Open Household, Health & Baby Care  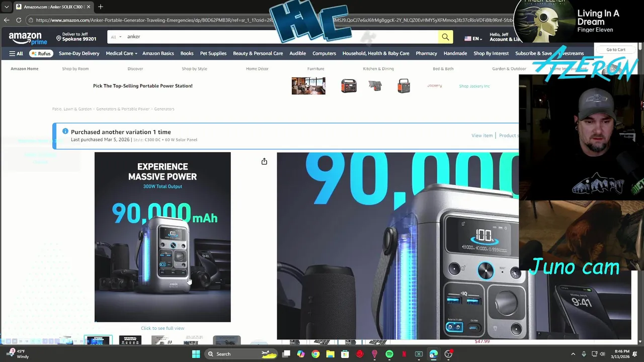pos(376,53)
